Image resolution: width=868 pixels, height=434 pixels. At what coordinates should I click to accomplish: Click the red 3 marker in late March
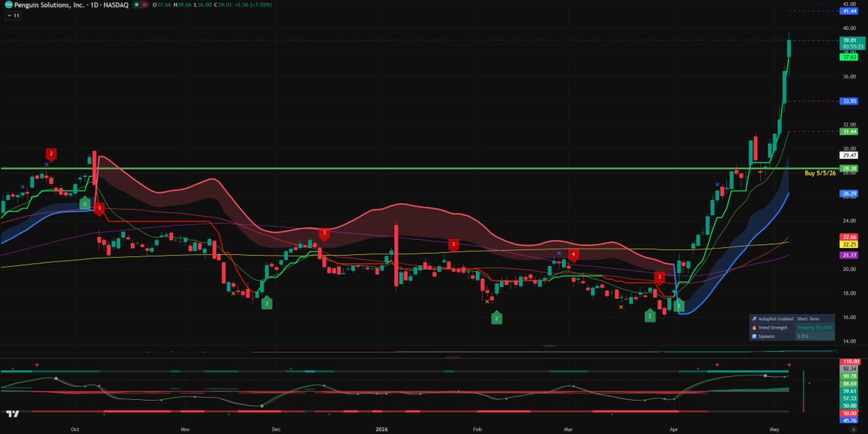pyautogui.click(x=660, y=277)
